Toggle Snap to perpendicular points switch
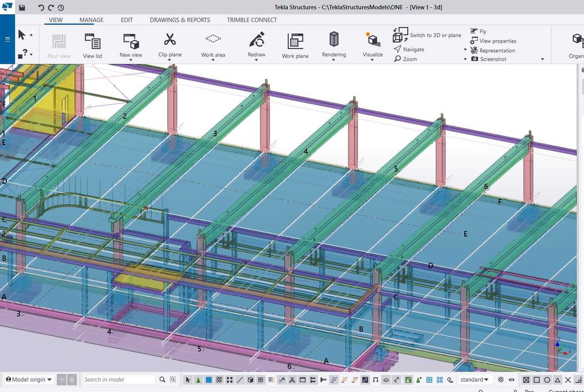The image size is (584, 392). pyautogui.click(x=578, y=380)
